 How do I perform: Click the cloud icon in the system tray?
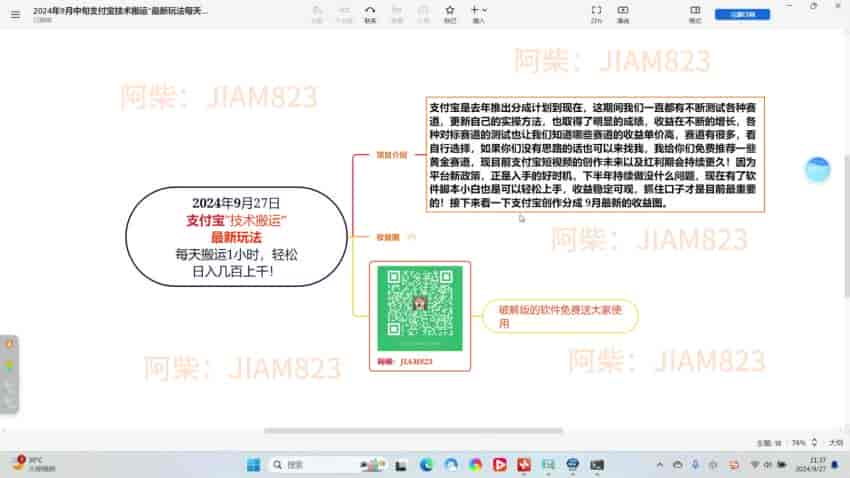click(x=678, y=465)
